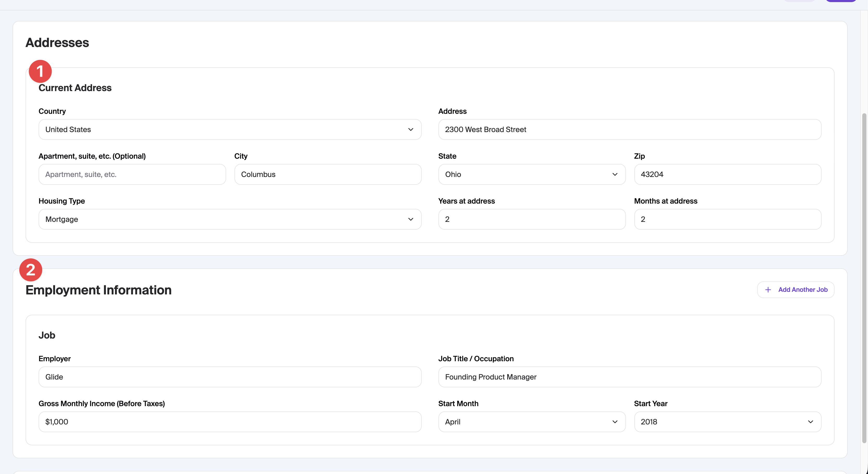
Task: Click the Add Another Job button
Action: 795,289
